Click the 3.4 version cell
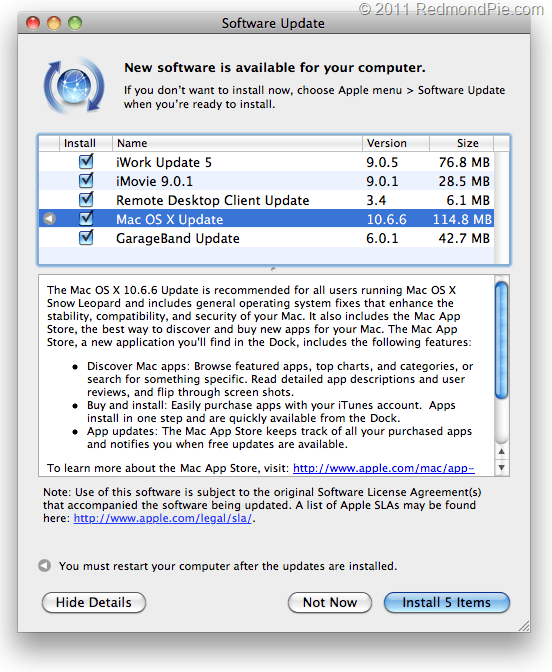The image size is (552, 672). [376, 200]
